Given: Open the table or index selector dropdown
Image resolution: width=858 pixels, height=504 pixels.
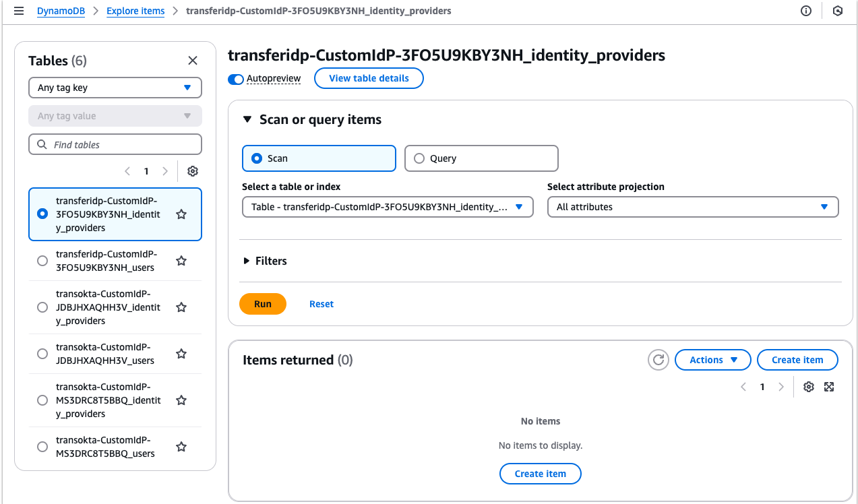Looking at the screenshot, I should pos(388,207).
